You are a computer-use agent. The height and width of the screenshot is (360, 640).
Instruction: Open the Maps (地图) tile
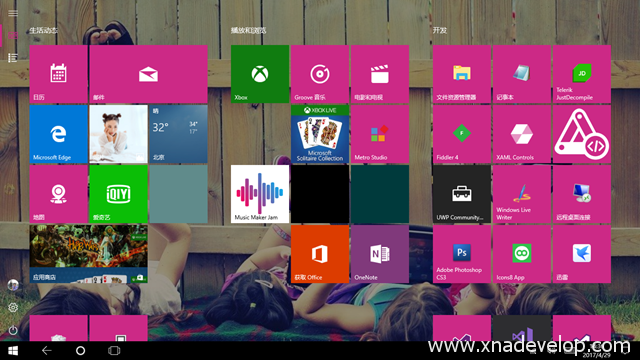click(58, 194)
